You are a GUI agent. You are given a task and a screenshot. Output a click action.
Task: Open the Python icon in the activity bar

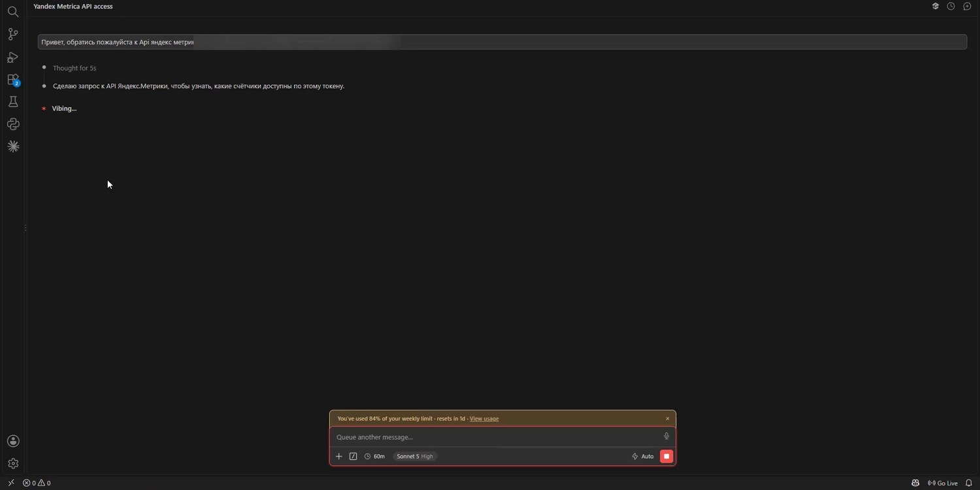pos(13,124)
